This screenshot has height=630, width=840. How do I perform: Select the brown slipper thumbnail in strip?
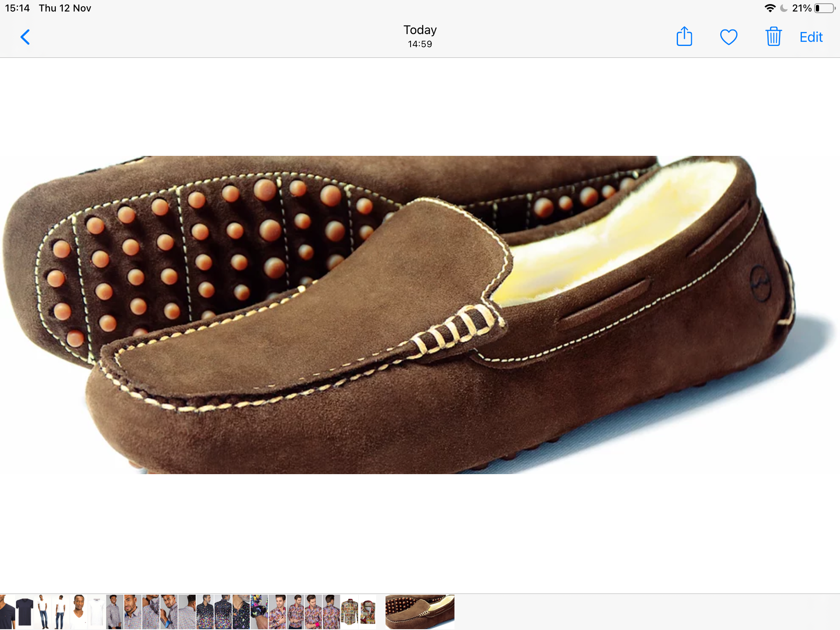pos(420,612)
